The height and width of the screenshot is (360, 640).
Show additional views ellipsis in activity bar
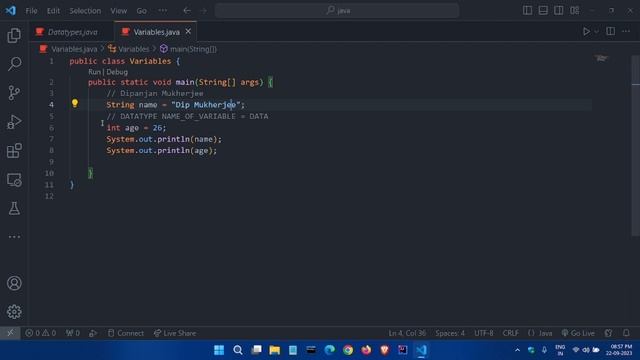14,237
